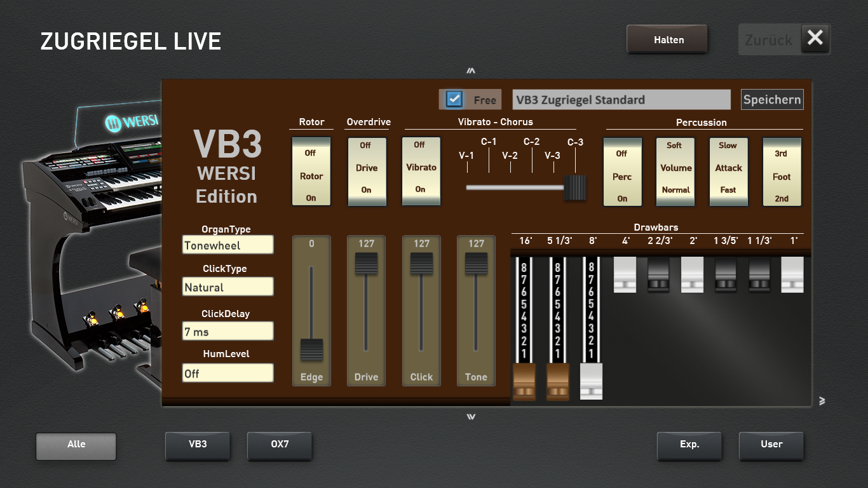Select the User filter tab
This screenshot has width=868, height=488.
(771, 445)
